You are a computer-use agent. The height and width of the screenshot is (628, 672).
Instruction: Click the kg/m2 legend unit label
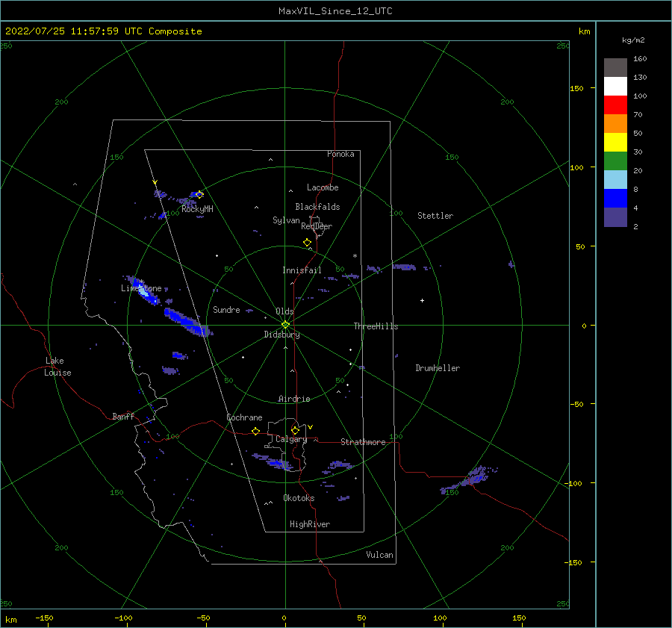[x=633, y=40]
